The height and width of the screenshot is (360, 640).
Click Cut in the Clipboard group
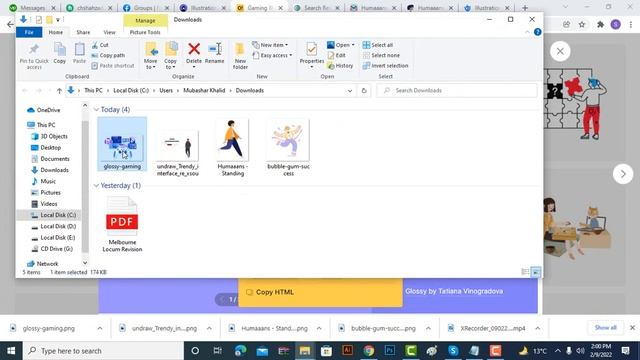point(100,45)
